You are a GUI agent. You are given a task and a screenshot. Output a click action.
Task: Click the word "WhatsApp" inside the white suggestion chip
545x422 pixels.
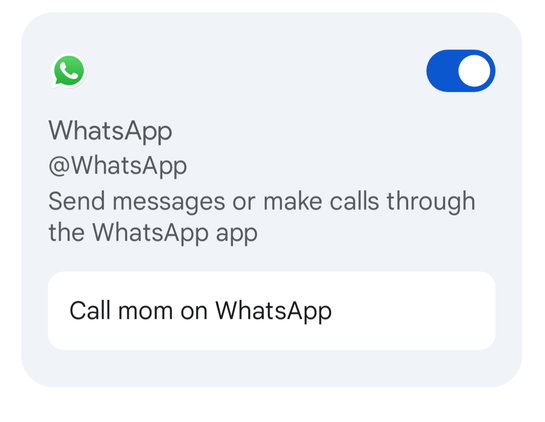click(x=274, y=311)
